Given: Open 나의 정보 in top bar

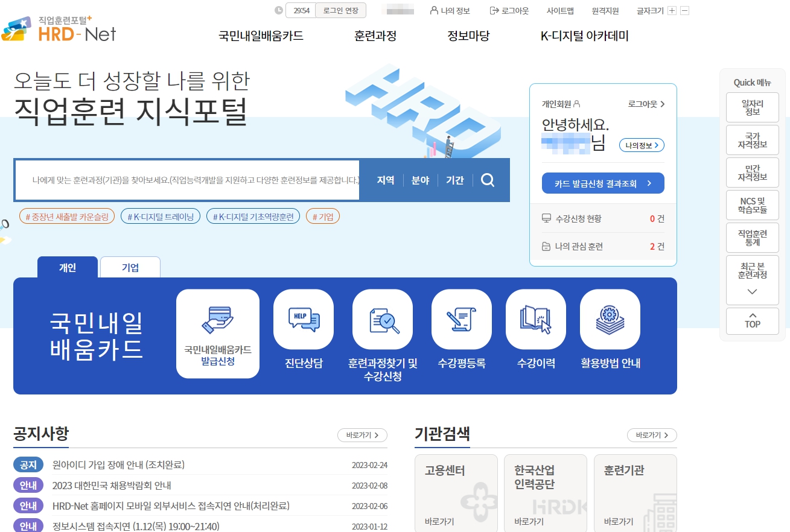Looking at the screenshot, I should pyautogui.click(x=450, y=10).
